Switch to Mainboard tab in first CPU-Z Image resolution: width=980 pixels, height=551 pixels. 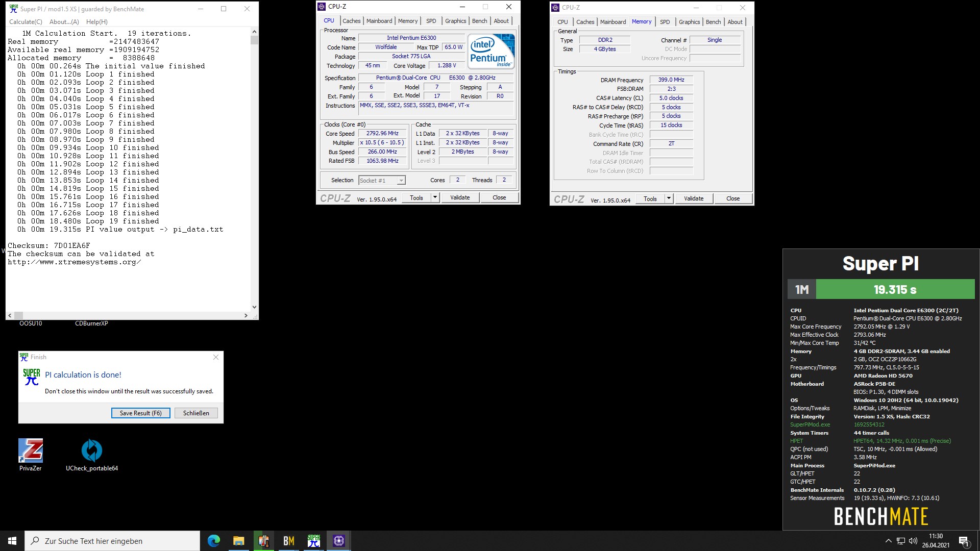(x=379, y=21)
